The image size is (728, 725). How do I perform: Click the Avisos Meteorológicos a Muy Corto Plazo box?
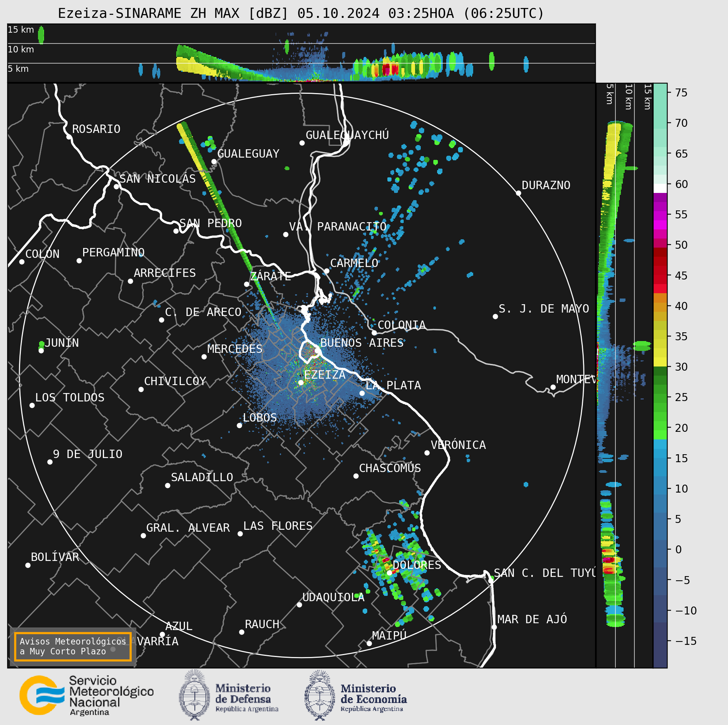point(73,646)
